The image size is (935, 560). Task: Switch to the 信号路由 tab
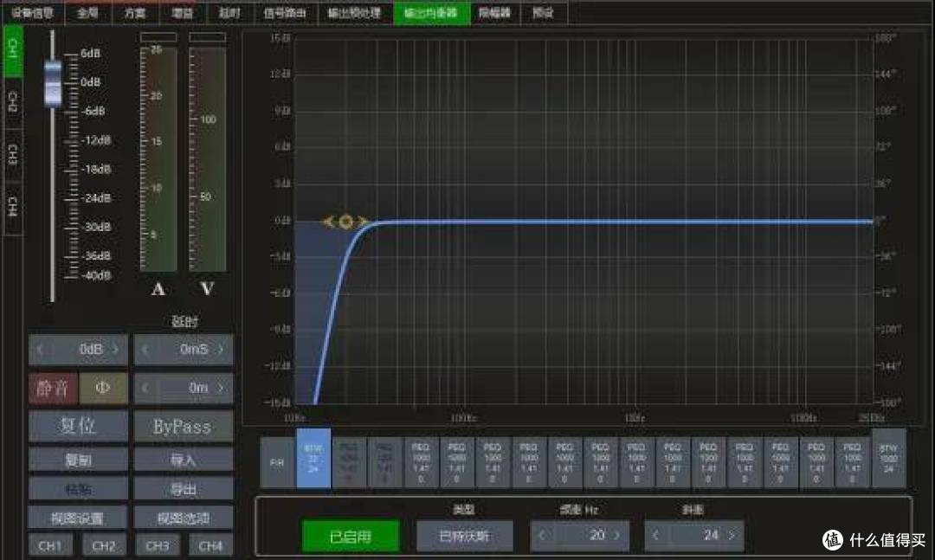click(x=285, y=12)
